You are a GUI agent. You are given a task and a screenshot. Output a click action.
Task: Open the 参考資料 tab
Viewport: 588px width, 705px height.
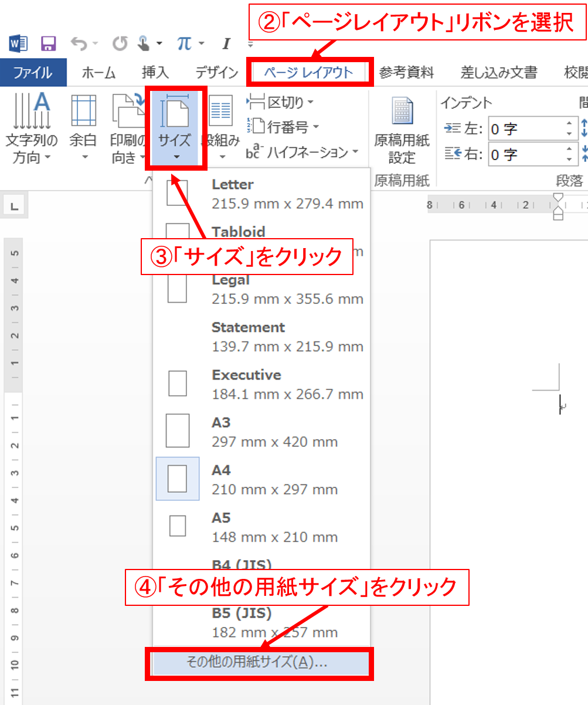pyautogui.click(x=406, y=73)
